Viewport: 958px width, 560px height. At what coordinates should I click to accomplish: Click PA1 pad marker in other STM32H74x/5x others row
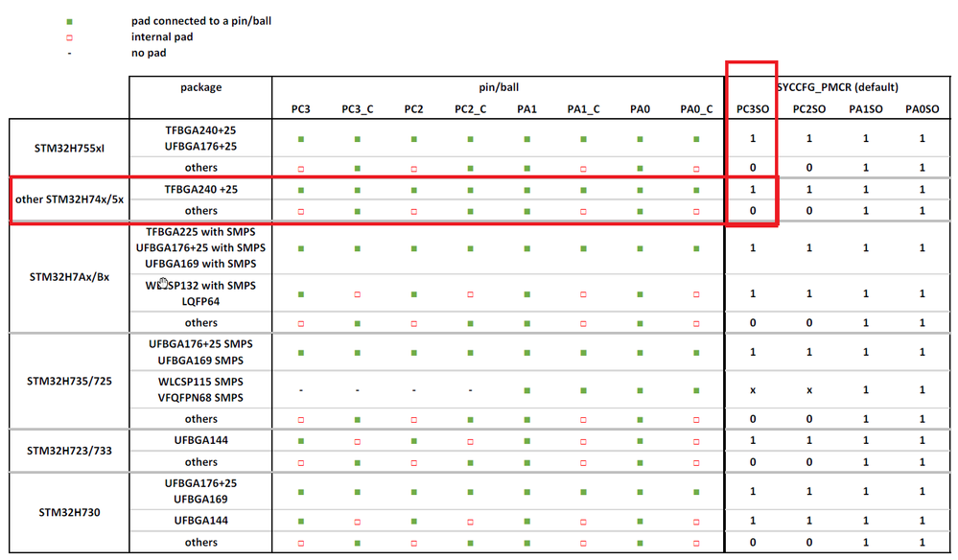point(526,211)
